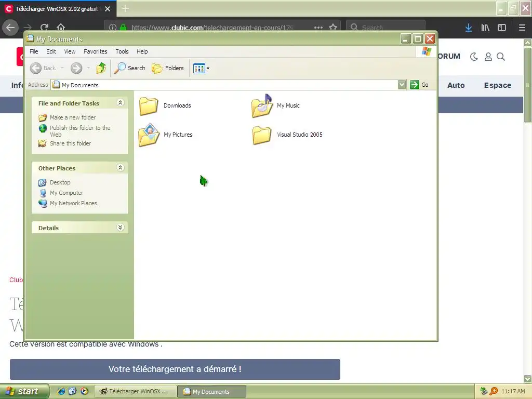Image resolution: width=532 pixels, height=399 pixels.
Task: Open the Edit menu
Action: [x=51, y=51]
